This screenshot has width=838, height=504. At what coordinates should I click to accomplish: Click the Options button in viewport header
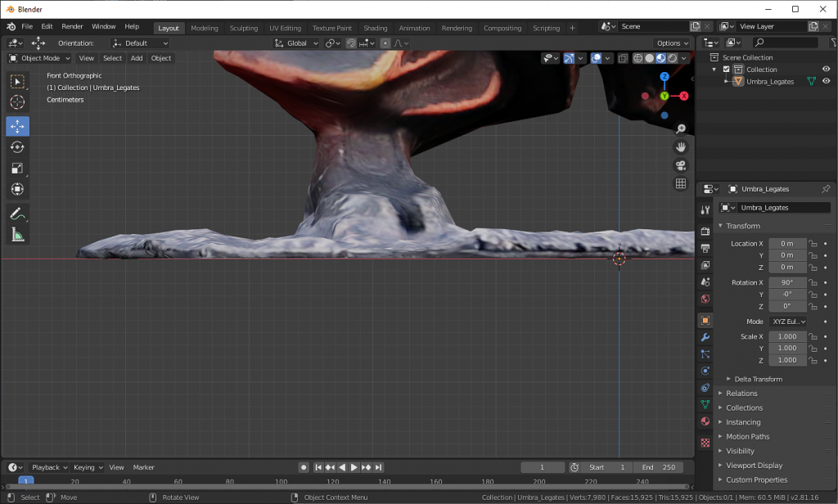click(672, 43)
